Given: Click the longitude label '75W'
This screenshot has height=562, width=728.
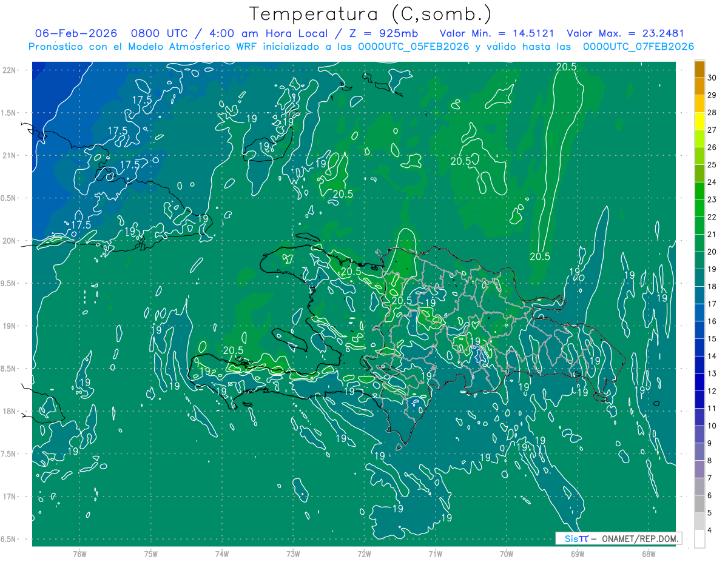Looking at the screenshot, I should pyautogui.click(x=151, y=554).
